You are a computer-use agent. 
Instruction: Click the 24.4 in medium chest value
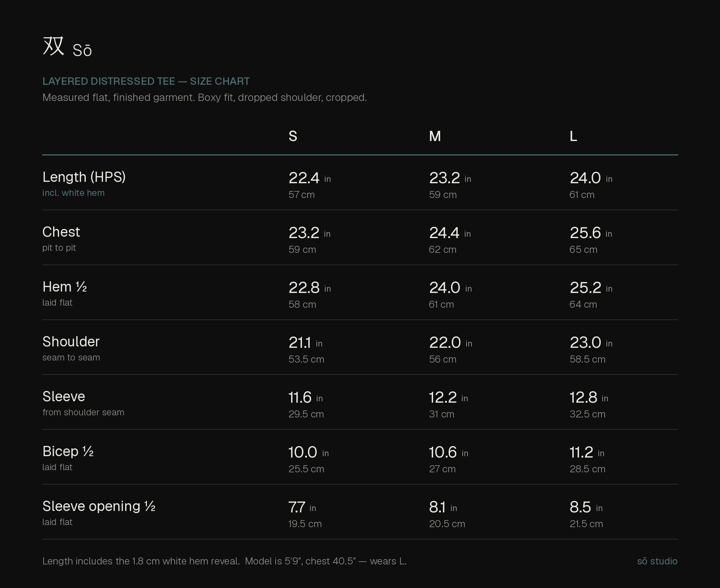(x=450, y=233)
